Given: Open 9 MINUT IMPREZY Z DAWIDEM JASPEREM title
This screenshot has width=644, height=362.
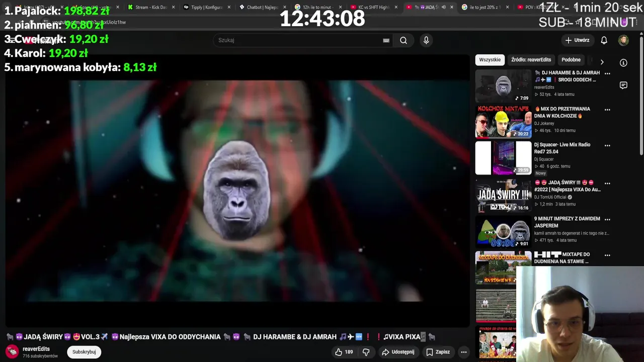Looking at the screenshot, I should (567, 222).
